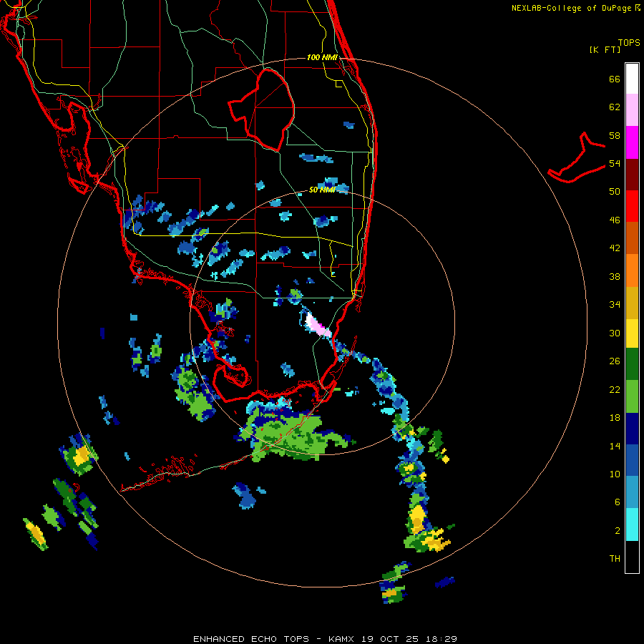644x644 pixels.
Task: Click the cyan legend swatch
Action: (x=632, y=525)
